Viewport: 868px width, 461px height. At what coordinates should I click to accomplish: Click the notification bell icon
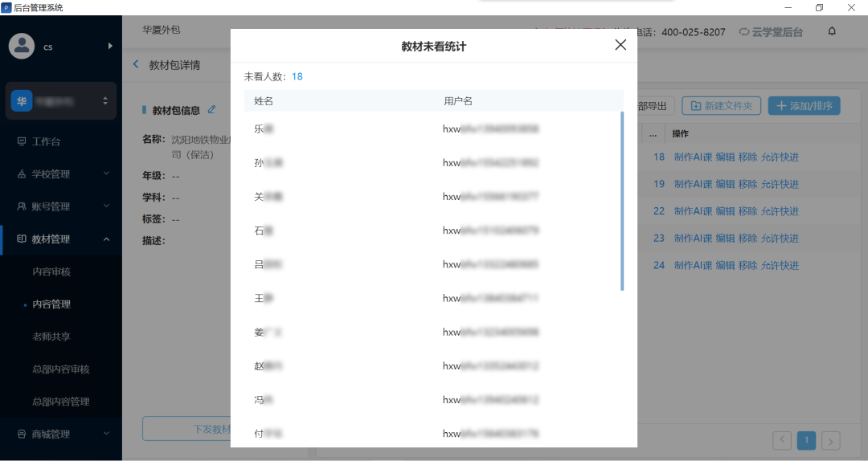click(832, 31)
